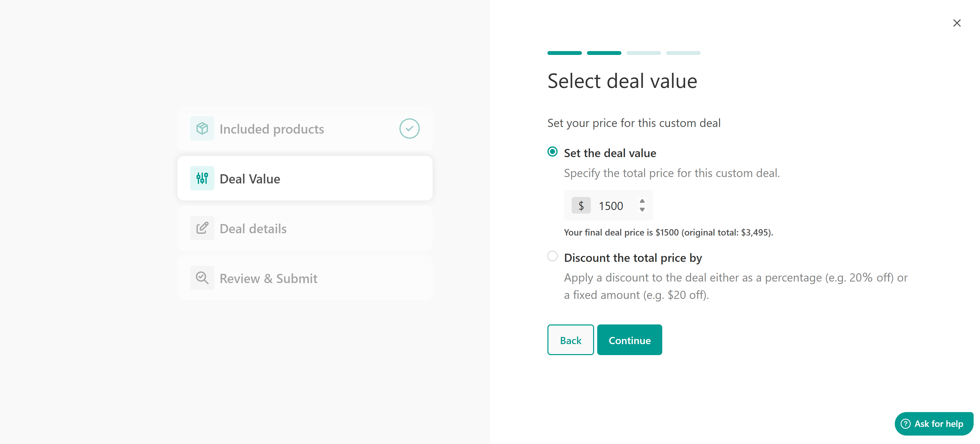
Task: Click the Included products box icon
Action: pos(202,129)
